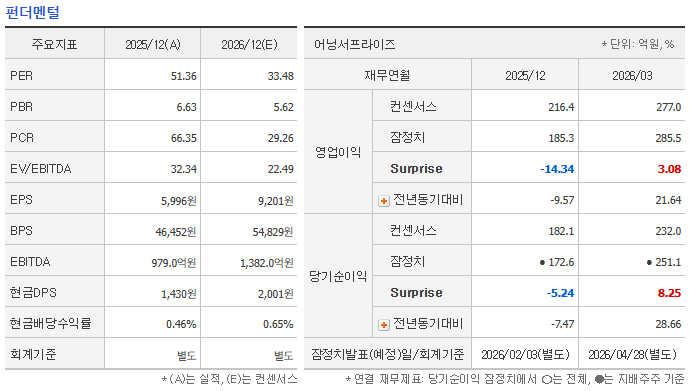
Task: Select net income consensus 232.0
Action: 668,231
